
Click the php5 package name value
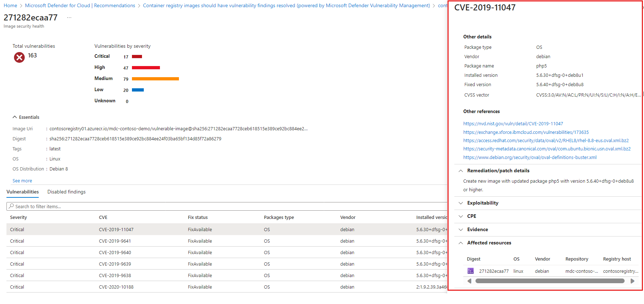pos(541,66)
